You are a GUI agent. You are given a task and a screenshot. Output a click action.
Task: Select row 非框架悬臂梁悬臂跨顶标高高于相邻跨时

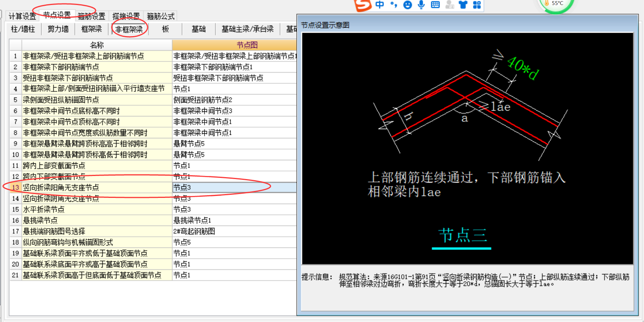pyautogui.click(x=97, y=144)
